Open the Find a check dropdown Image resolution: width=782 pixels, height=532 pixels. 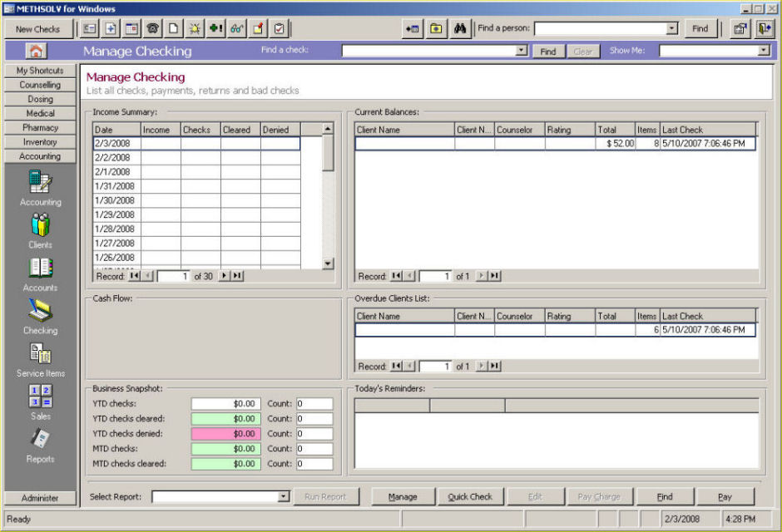pos(522,51)
